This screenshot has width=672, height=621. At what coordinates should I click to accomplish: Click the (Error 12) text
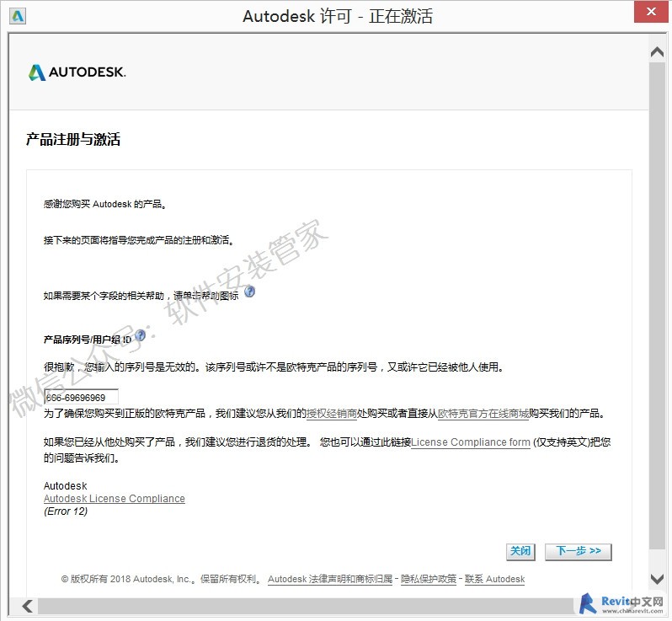click(66, 511)
